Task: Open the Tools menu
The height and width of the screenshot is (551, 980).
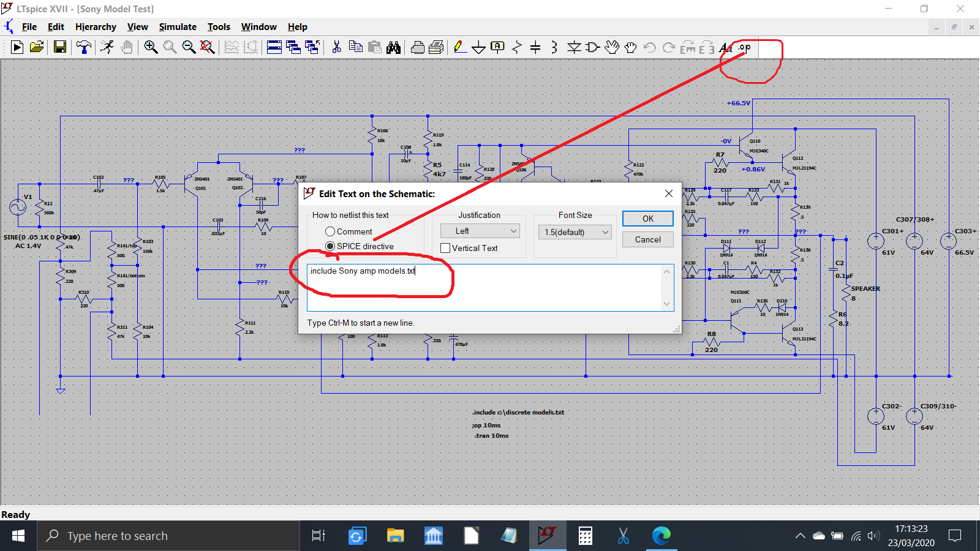Action: click(219, 27)
